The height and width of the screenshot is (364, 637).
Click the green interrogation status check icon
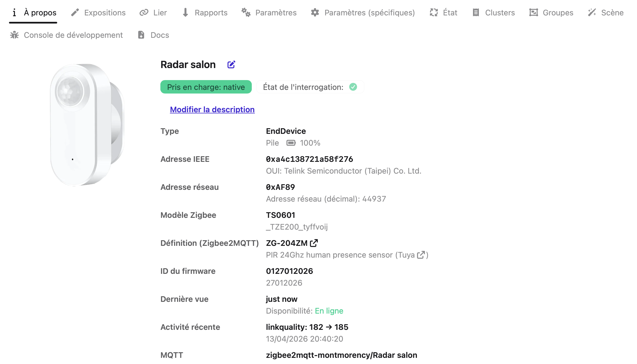(x=353, y=87)
